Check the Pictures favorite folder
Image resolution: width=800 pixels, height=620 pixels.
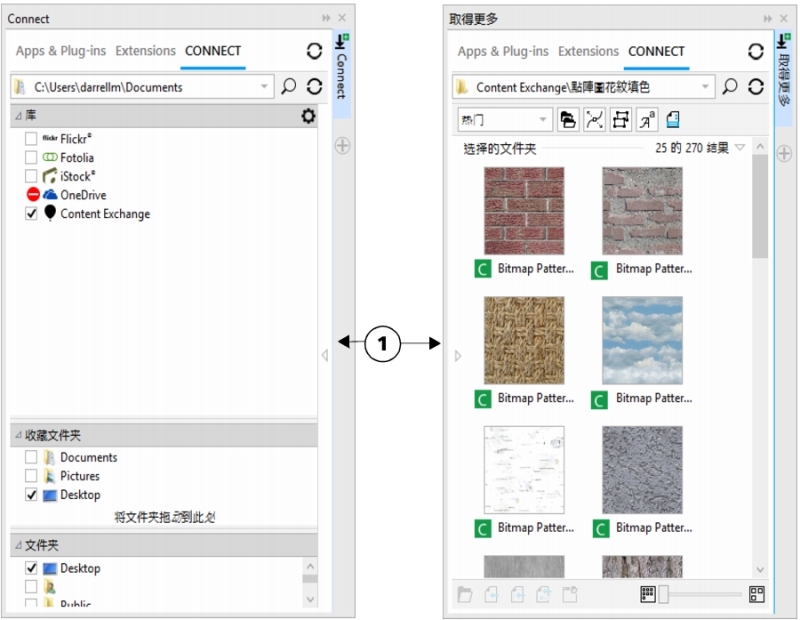click(x=32, y=476)
